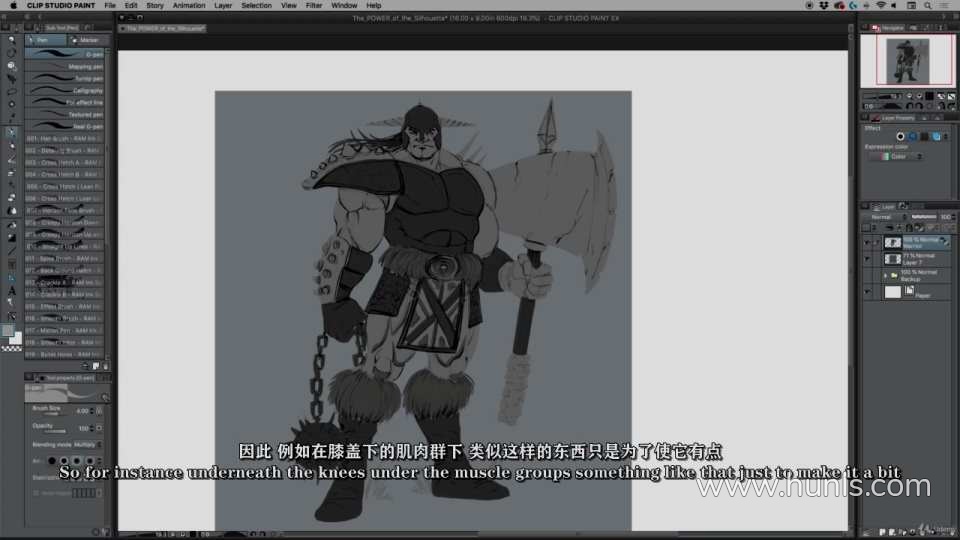The height and width of the screenshot is (540, 960).
Task: Click the Brush Size stepper arrows
Action: (92, 411)
